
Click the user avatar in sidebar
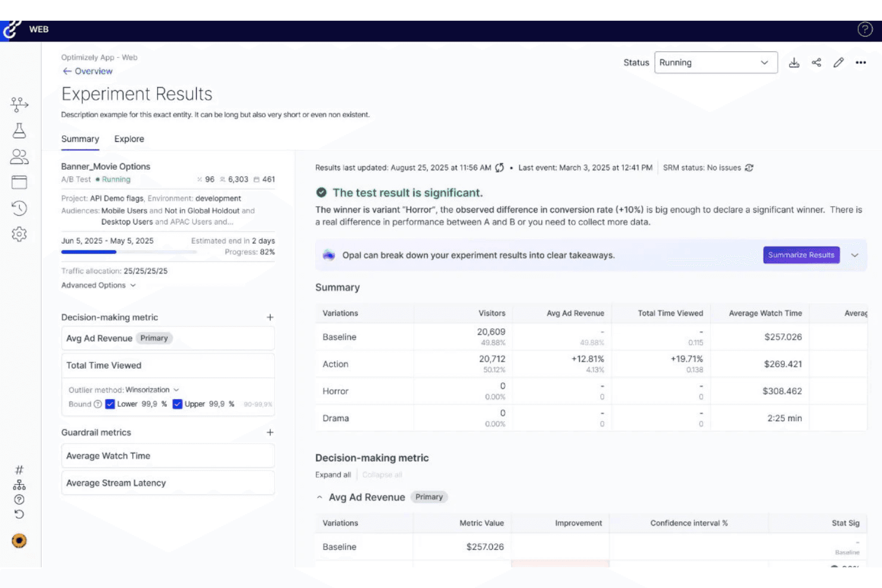[x=19, y=541]
